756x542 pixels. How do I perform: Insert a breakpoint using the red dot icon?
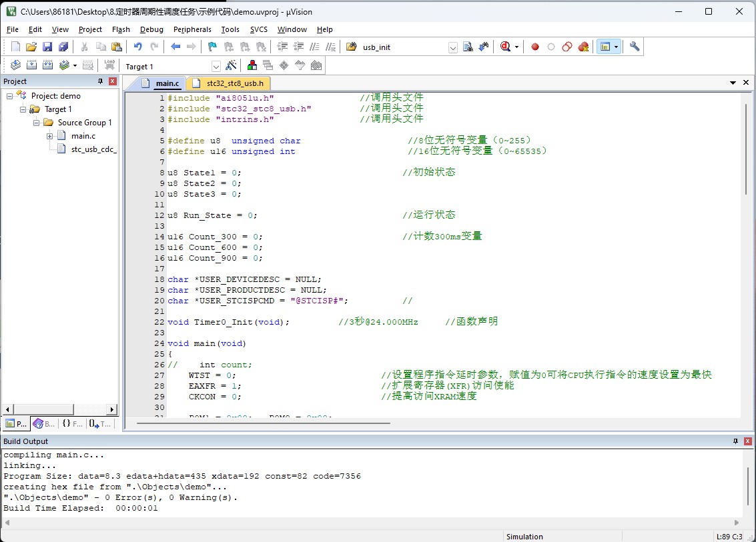pyautogui.click(x=534, y=47)
